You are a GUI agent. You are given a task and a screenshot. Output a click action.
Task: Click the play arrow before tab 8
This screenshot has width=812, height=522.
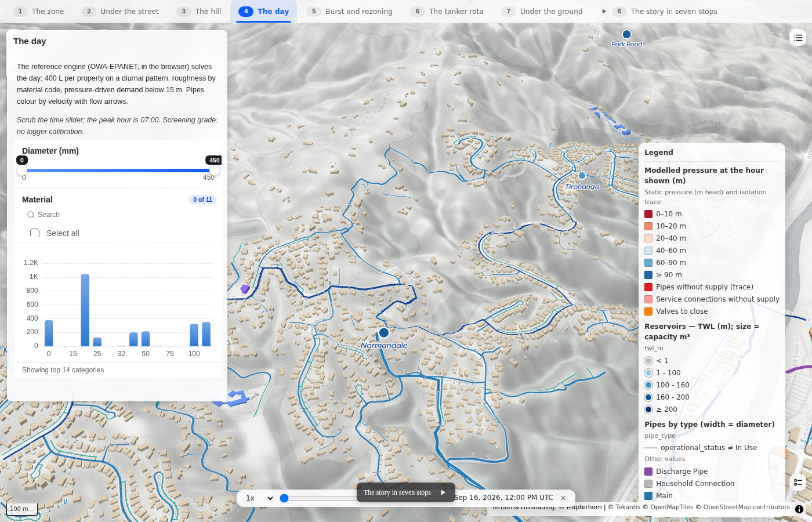point(604,12)
